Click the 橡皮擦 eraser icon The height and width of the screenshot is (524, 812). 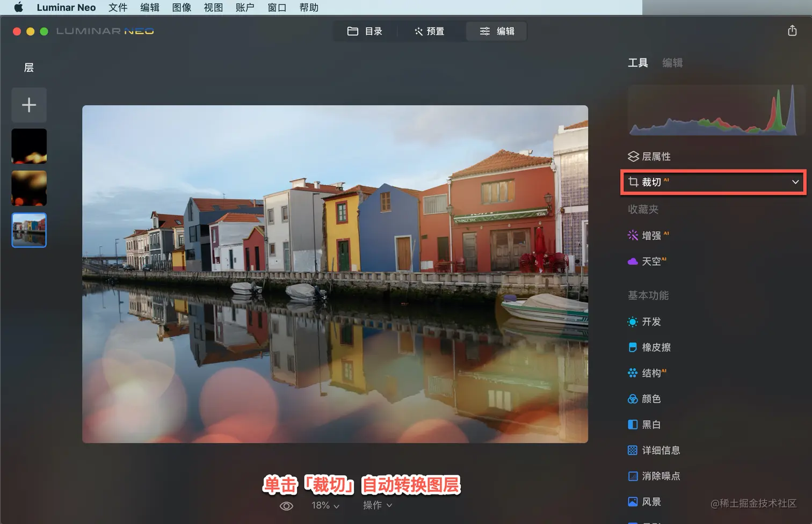633,347
